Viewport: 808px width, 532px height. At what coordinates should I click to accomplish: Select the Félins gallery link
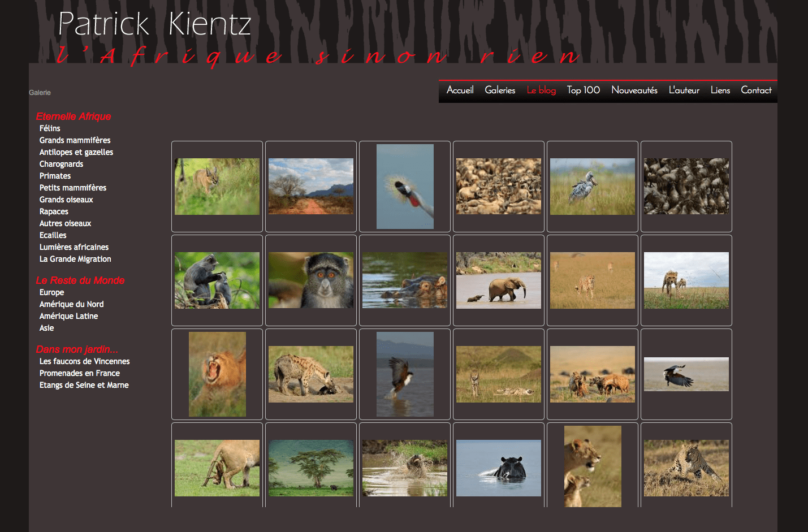[x=50, y=128]
